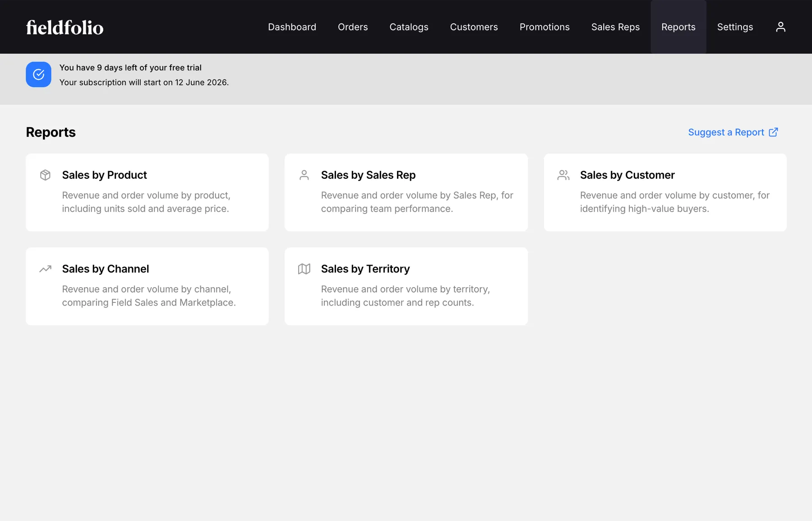Open the Sales by Channel report
The height and width of the screenshot is (521, 812).
click(x=147, y=286)
